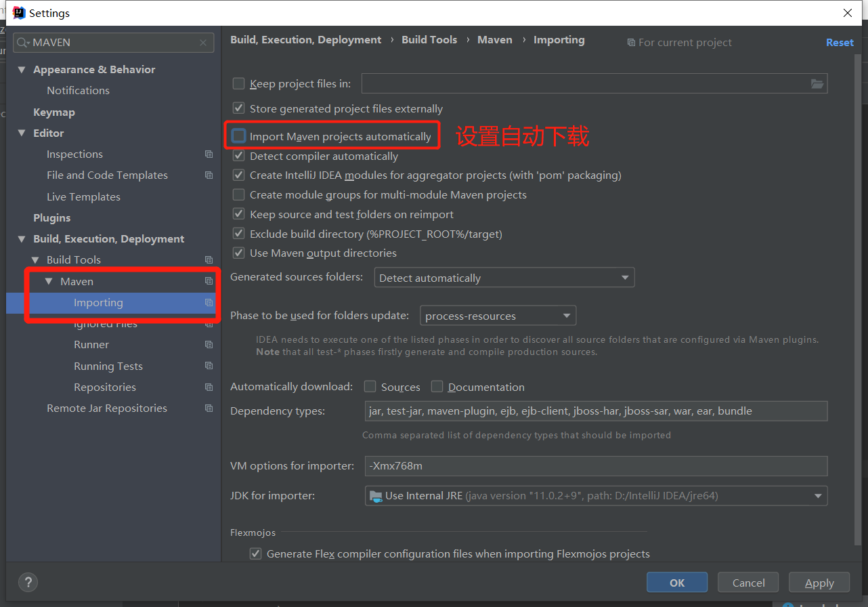Click the search magnifier icon

tap(23, 43)
